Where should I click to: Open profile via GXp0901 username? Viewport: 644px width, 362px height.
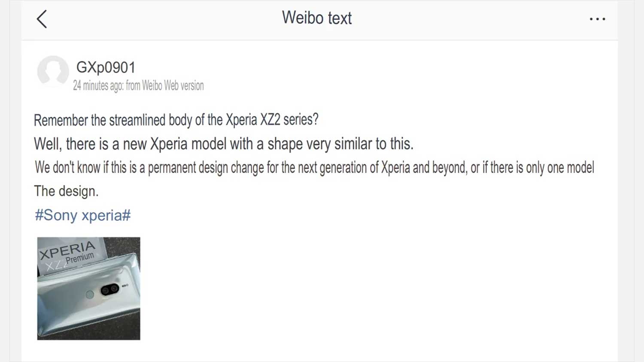(106, 67)
